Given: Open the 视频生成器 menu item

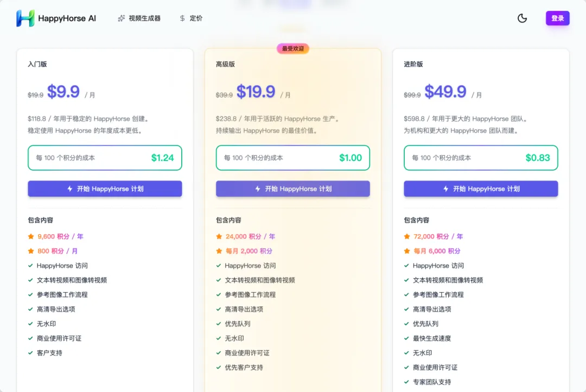Looking at the screenshot, I should point(139,18).
